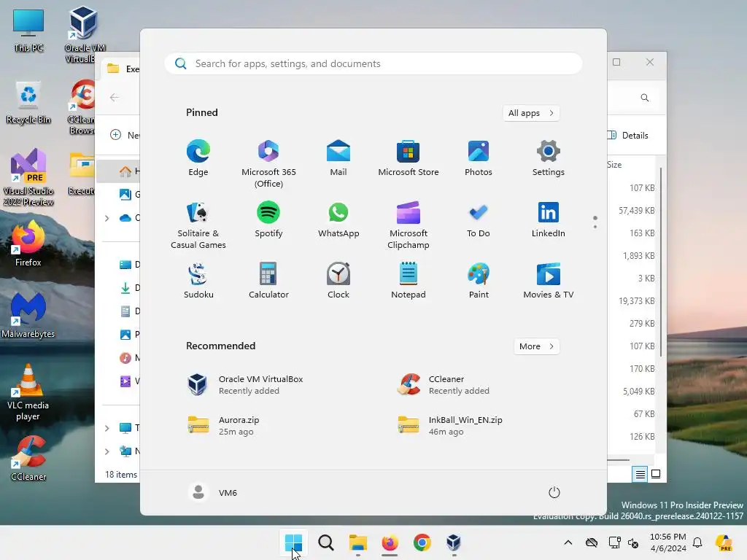Expand Network node in Explorer sidebar
The image size is (747, 560).
(x=107, y=451)
